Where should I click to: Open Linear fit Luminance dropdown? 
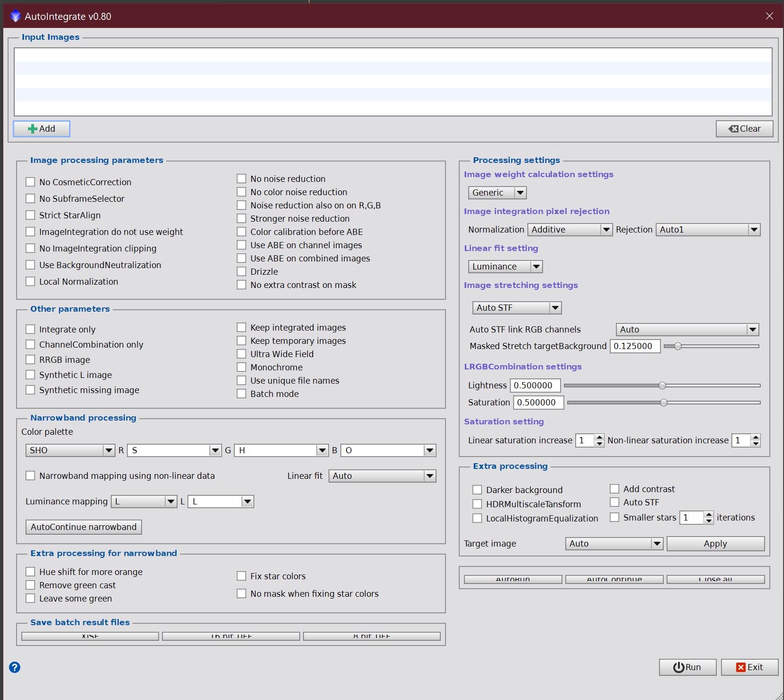(505, 267)
